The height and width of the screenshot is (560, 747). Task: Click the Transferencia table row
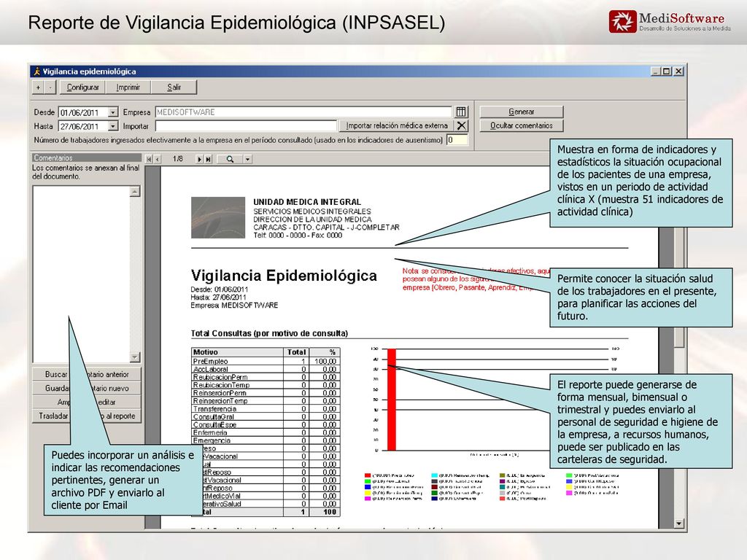[266, 408]
